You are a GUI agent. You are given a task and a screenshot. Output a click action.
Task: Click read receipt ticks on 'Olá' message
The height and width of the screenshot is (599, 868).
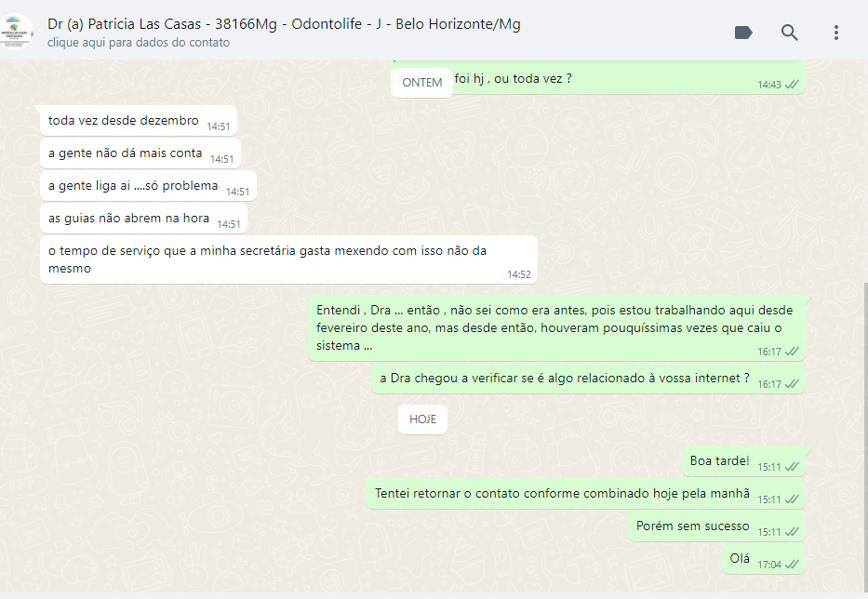pos(792,565)
